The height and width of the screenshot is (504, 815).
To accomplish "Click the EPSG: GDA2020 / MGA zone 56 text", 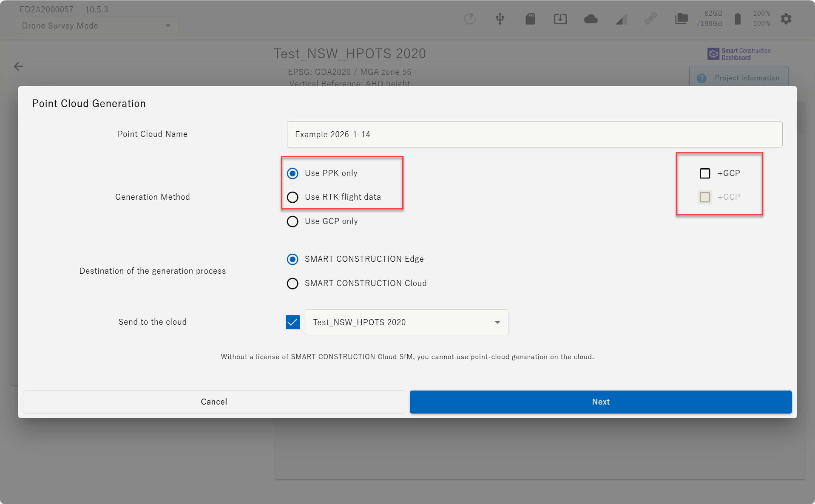I will (x=349, y=72).
